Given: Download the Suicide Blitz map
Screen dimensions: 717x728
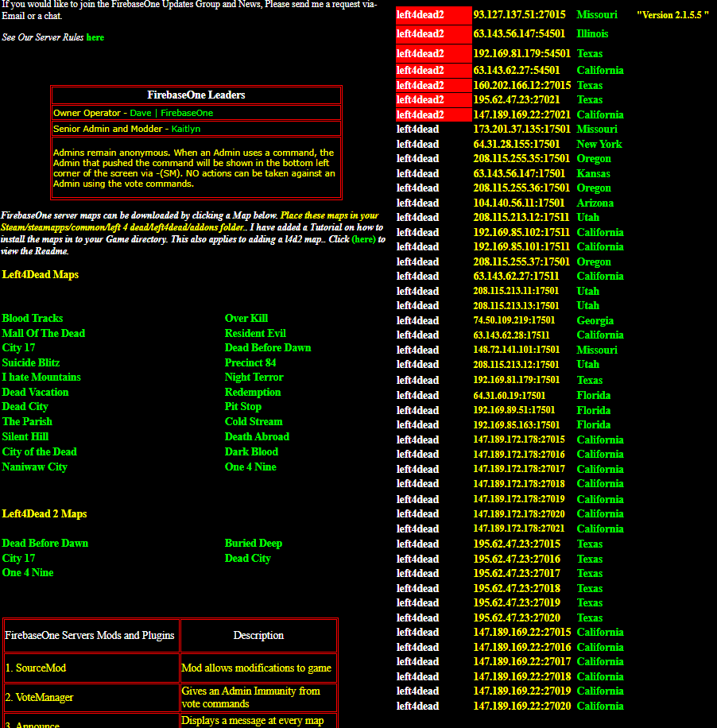Looking at the screenshot, I should click(31, 362).
